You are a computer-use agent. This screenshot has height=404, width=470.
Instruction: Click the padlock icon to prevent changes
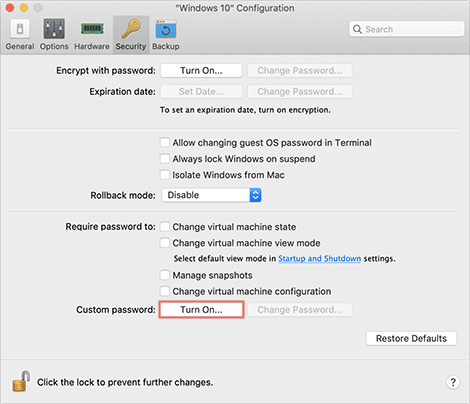click(21, 381)
